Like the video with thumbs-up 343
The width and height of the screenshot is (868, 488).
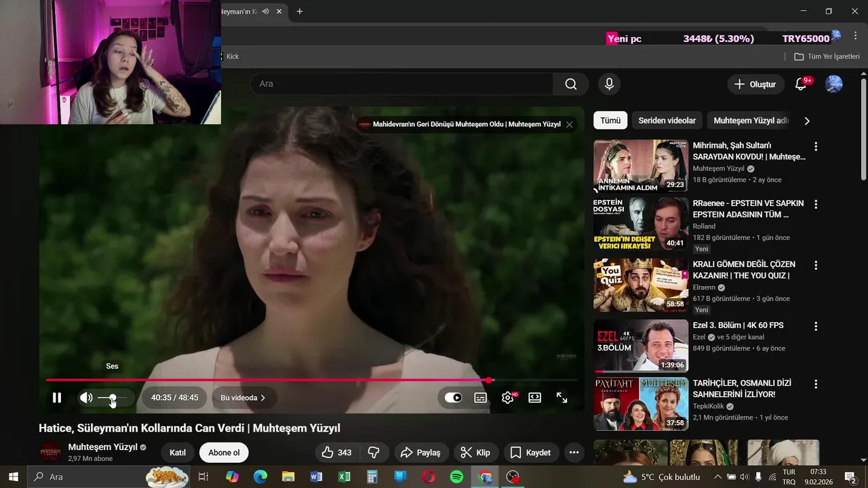[337, 452]
